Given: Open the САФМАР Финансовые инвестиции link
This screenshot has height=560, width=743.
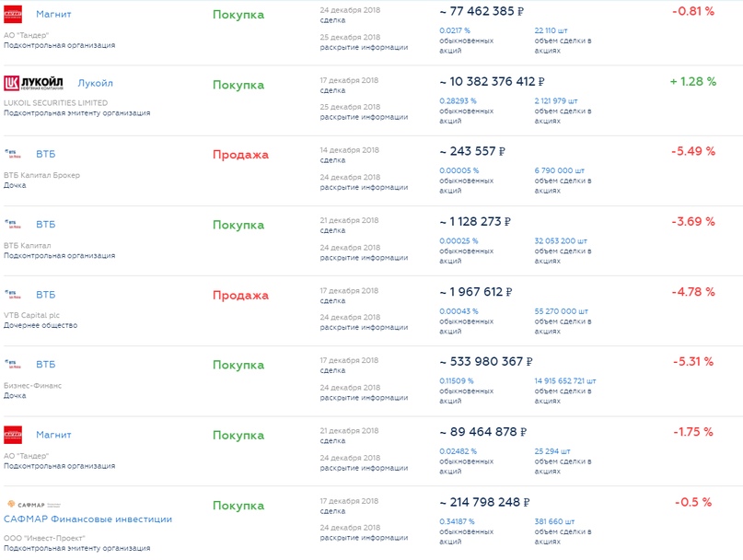Looking at the screenshot, I should point(88,519).
